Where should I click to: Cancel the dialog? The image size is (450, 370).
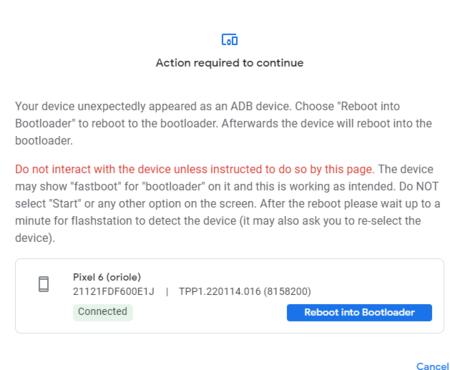(432, 366)
